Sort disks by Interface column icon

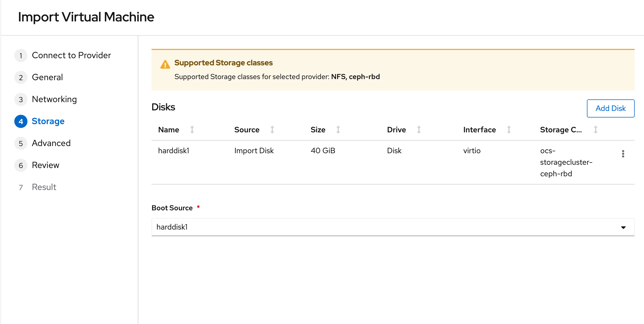pyautogui.click(x=509, y=130)
